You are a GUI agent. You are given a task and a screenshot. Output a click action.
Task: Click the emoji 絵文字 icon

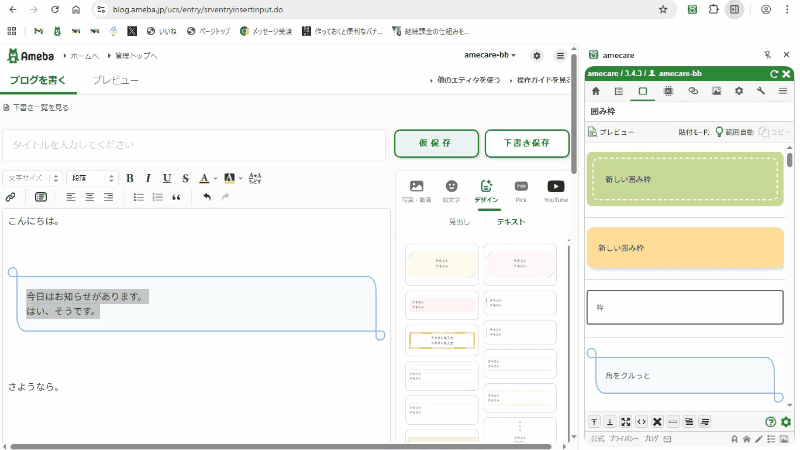pyautogui.click(x=451, y=189)
